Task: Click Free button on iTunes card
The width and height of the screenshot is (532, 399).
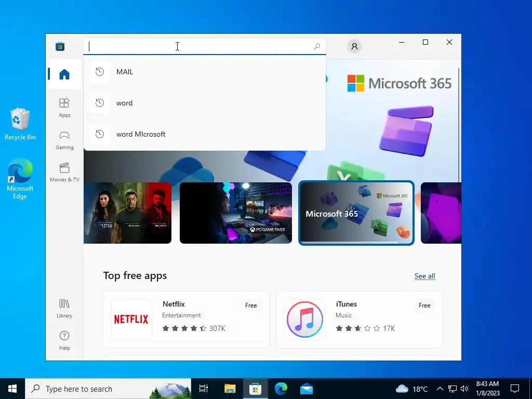Action: coord(424,305)
